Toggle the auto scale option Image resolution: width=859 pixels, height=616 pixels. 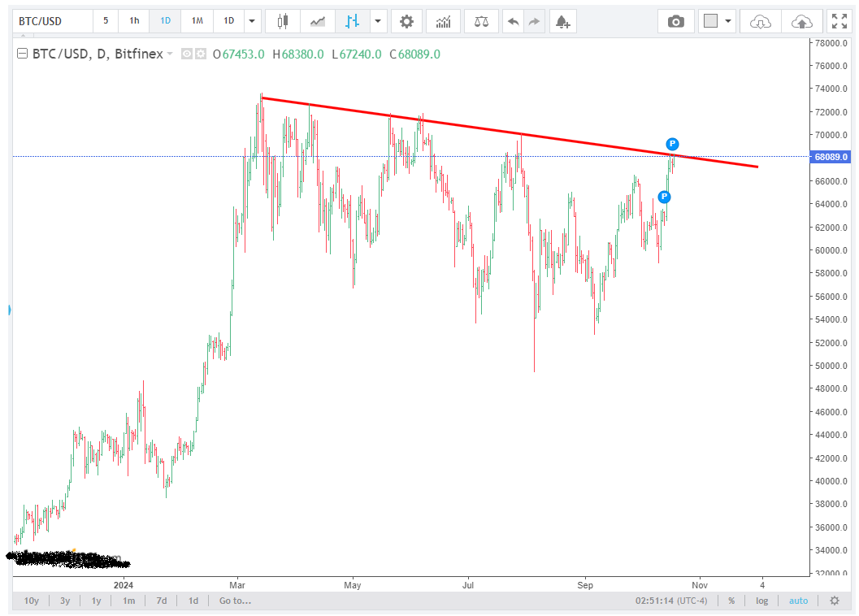[x=798, y=601]
